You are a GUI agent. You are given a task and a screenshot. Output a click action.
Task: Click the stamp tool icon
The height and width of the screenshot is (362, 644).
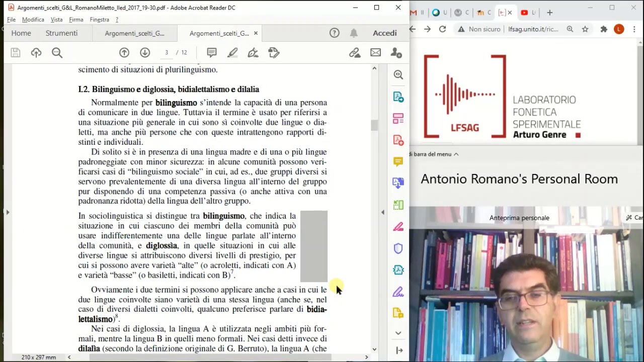[274, 52]
